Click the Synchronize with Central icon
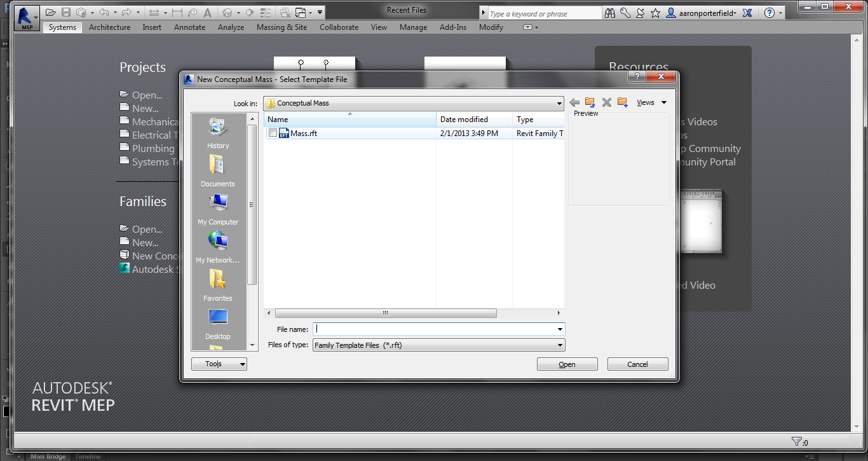868x461 pixels. [x=81, y=13]
